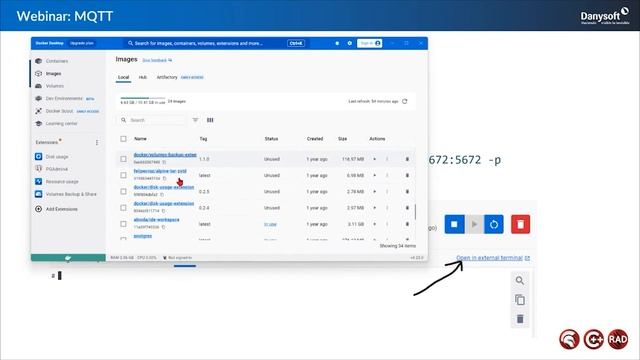Switch to the Hub images tab
Image resolution: width=640 pixels, height=360 pixels.
142,77
